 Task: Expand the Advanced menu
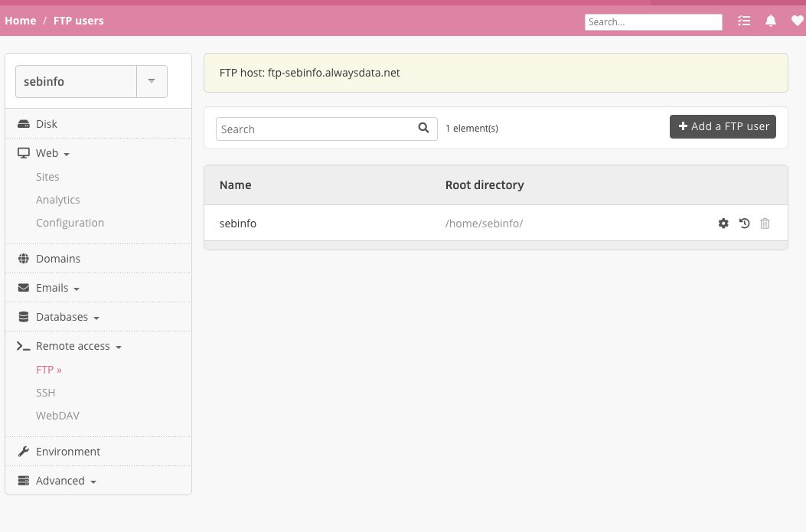click(x=65, y=481)
